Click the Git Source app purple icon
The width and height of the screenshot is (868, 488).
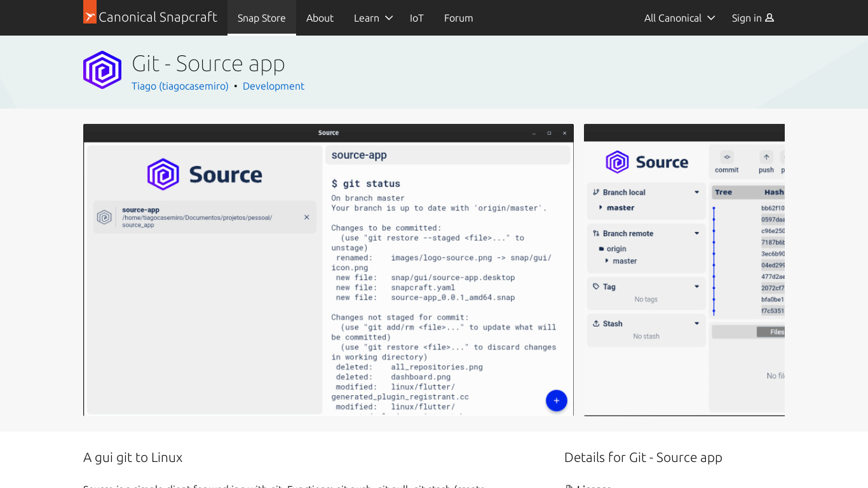(x=102, y=70)
